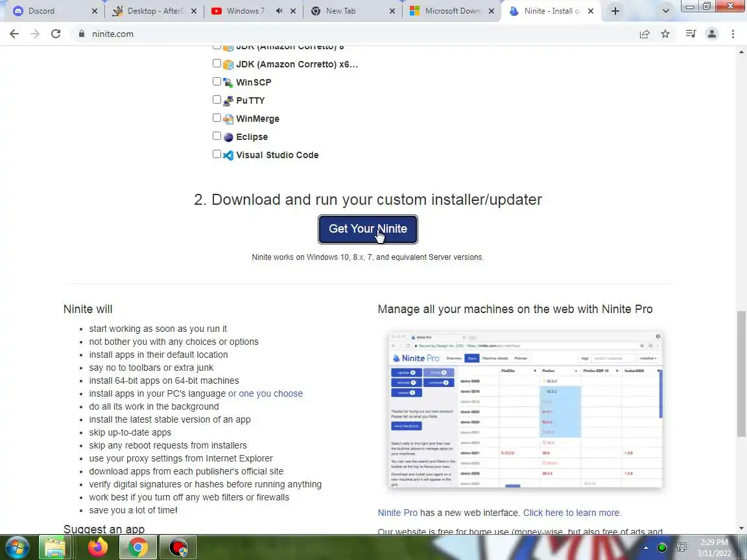View site security lock info

[x=82, y=34]
